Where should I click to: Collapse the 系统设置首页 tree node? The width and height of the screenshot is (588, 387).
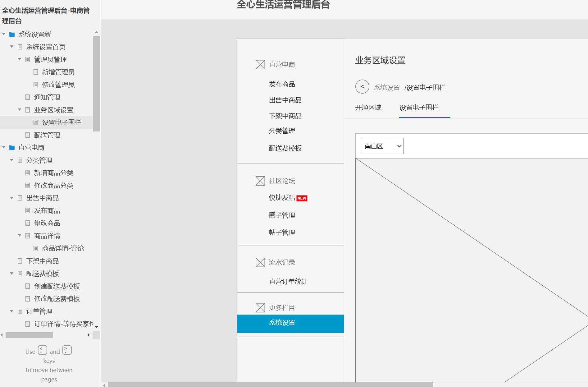point(12,47)
